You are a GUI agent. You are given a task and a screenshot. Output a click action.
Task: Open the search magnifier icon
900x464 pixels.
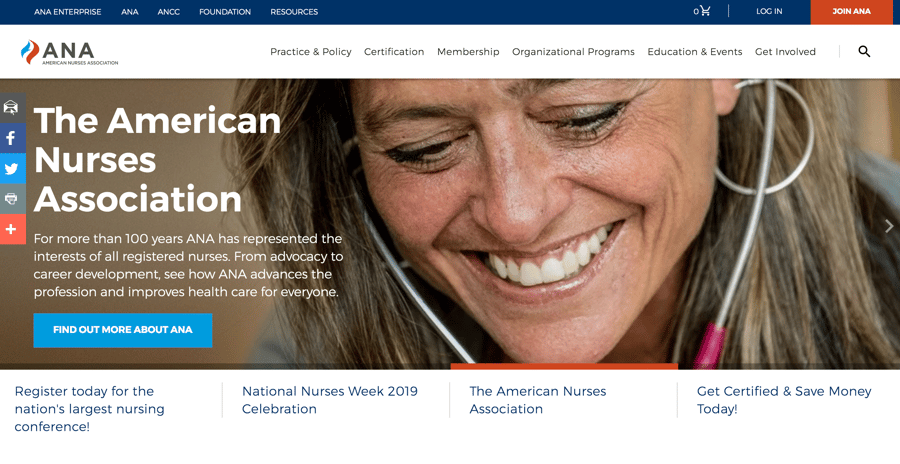tap(864, 52)
